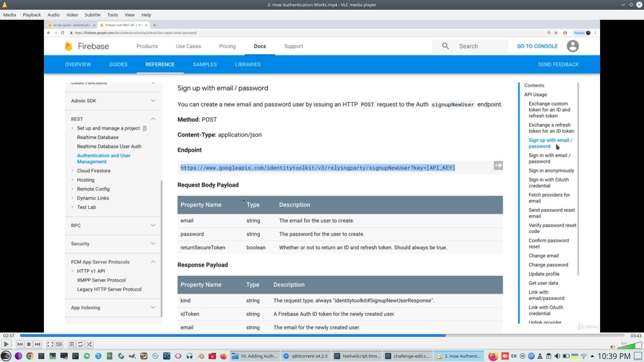Open the Audio menu

tap(53, 15)
